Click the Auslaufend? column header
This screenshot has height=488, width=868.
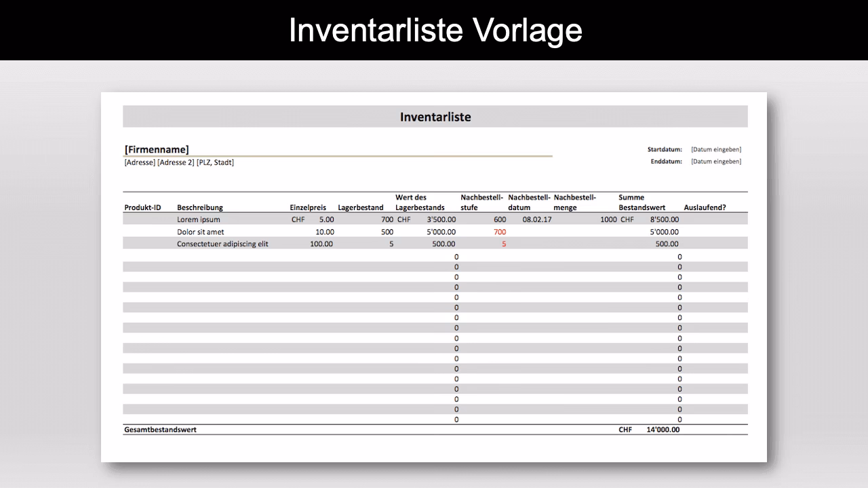[705, 207]
